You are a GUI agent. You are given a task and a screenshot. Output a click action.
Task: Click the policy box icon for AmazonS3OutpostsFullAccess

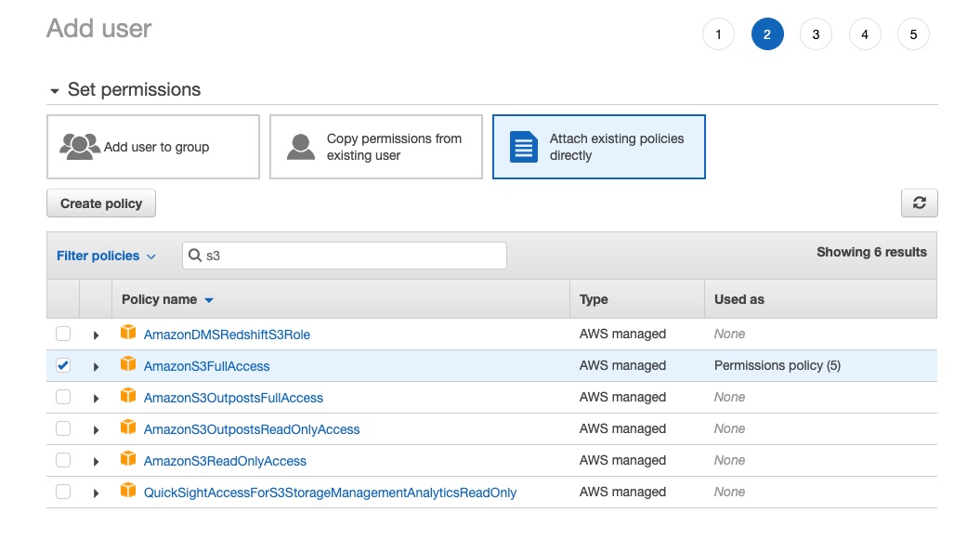pyautogui.click(x=128, y=395)
